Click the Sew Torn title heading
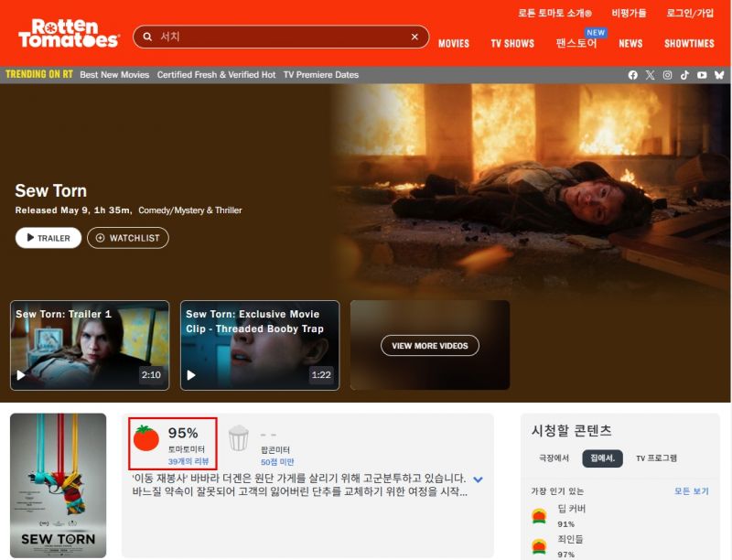Screen dimensions: 732x560 pos(51,191)
